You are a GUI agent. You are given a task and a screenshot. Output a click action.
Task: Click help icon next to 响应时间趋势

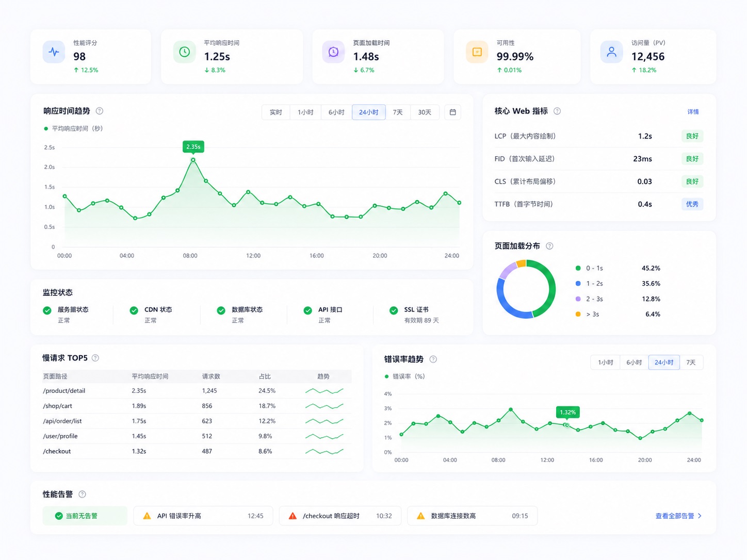(x=100, y=111)
